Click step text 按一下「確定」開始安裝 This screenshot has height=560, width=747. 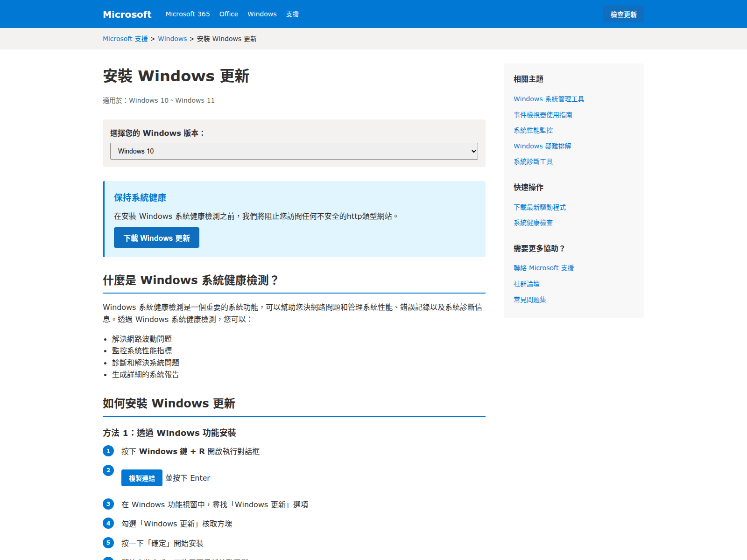click(x=162, y=543)
